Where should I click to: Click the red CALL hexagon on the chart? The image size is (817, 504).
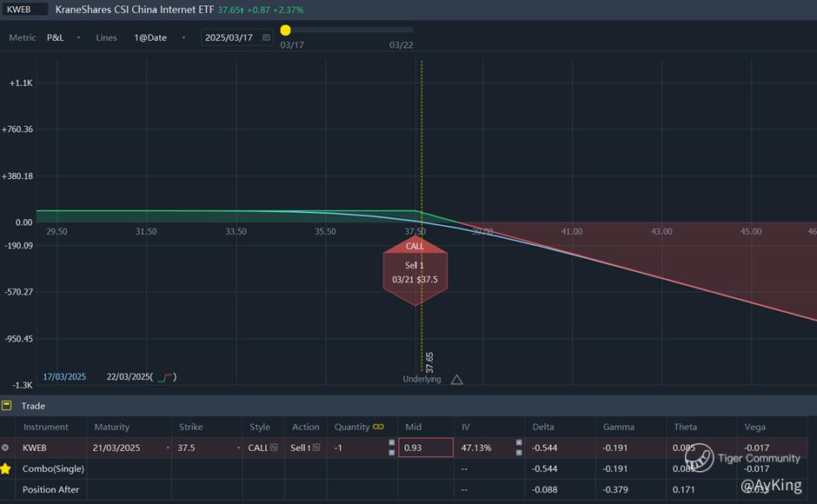coord(415,271)
